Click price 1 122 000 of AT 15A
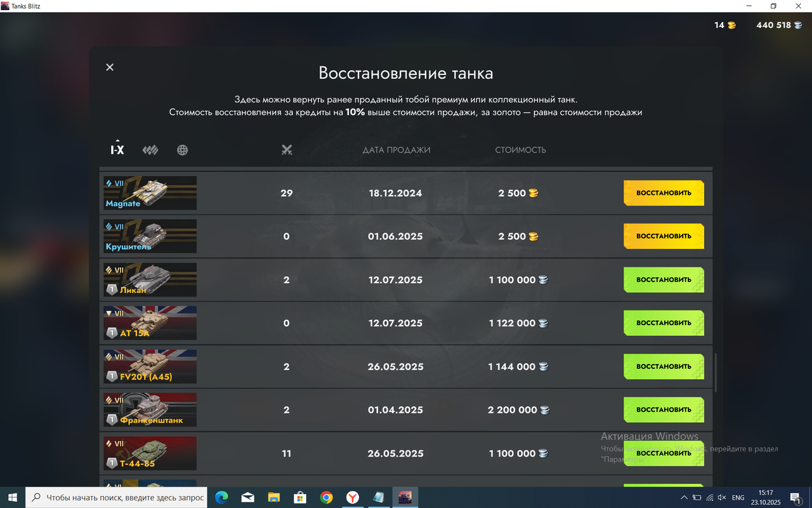Screen dimensions: 812x508 (512, 323)
